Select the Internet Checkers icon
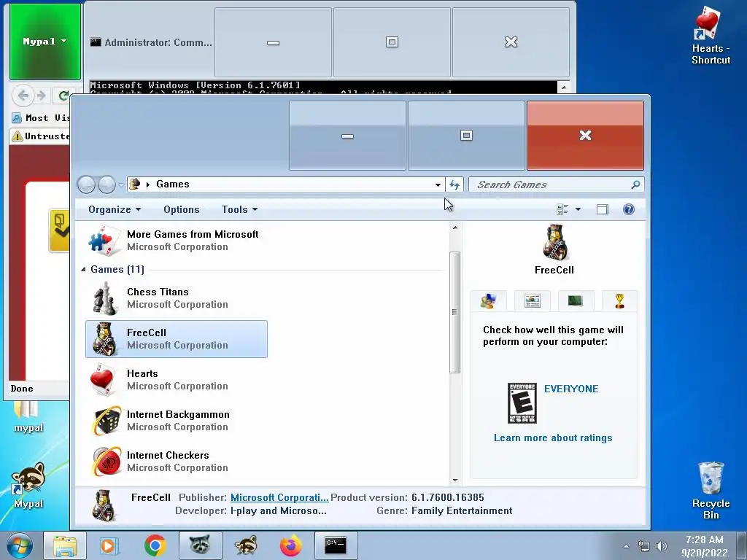Image resolution: width=747 pixels, height=560 pixels. tap(107, 462)
